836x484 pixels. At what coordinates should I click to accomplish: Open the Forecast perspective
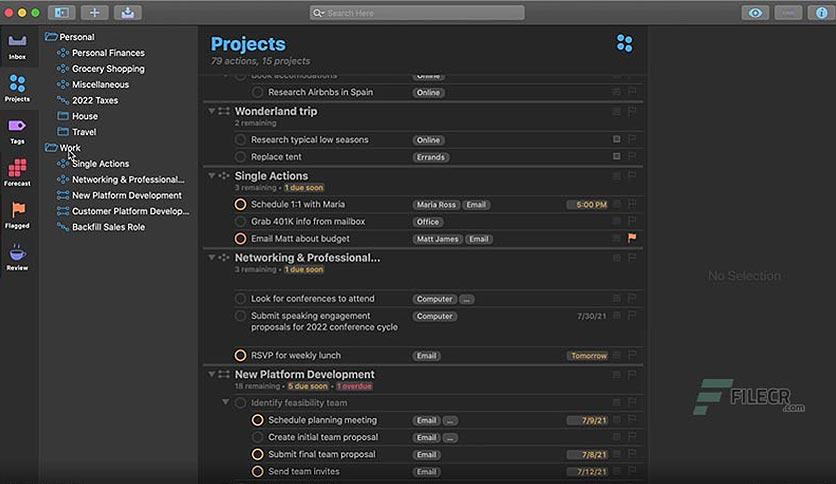coord(17,173)
